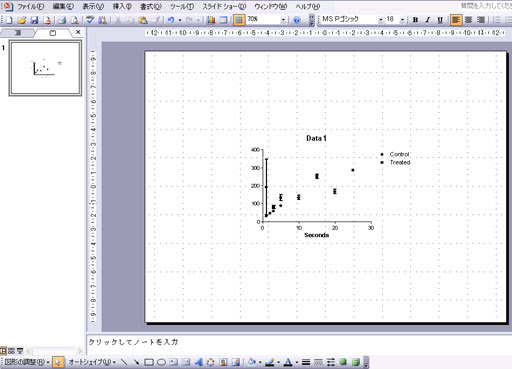Open the Insert (挿入) menu

click(x=122, y=6)
